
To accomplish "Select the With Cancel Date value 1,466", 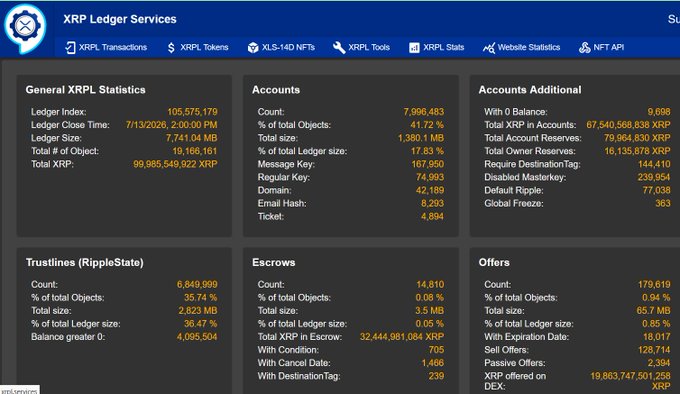I will (x=433, y=362).
